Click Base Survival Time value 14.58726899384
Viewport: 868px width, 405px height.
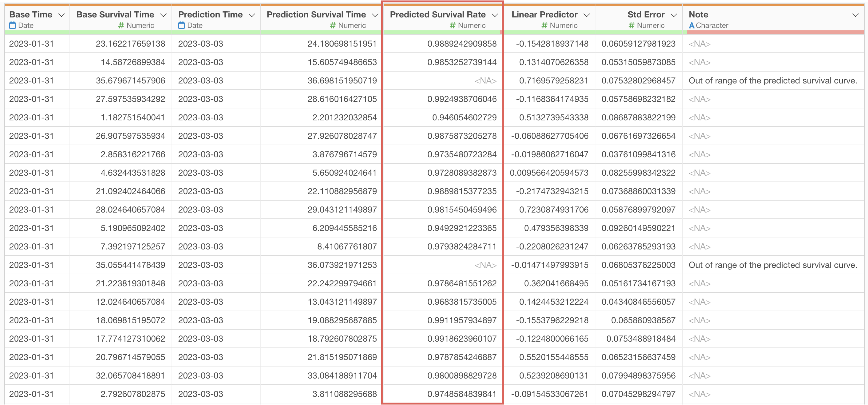133,62
